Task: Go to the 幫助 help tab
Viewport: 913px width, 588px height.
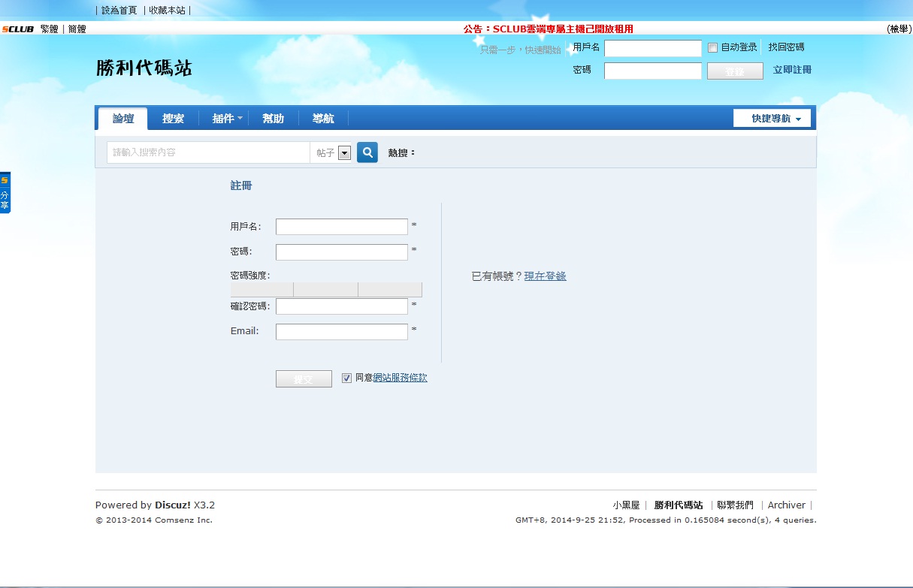Action: [273, 119]
